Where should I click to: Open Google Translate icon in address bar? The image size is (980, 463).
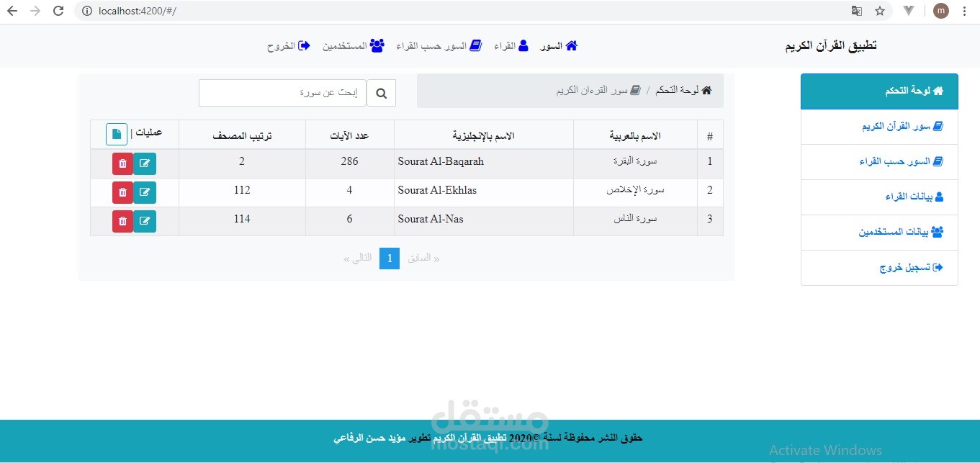click(857, 11)
